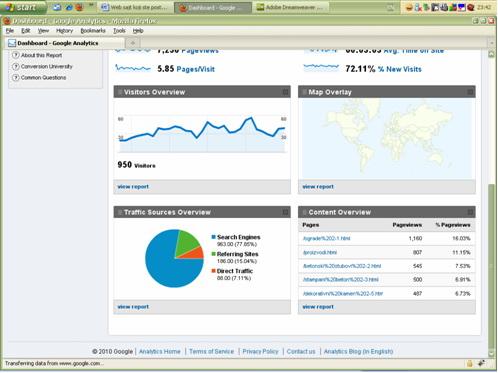This screenshot has height=373, width=498.
Task: Remove the Traffic Sources Overview widget
Action: pyautogui.click(x=285, y=212)
